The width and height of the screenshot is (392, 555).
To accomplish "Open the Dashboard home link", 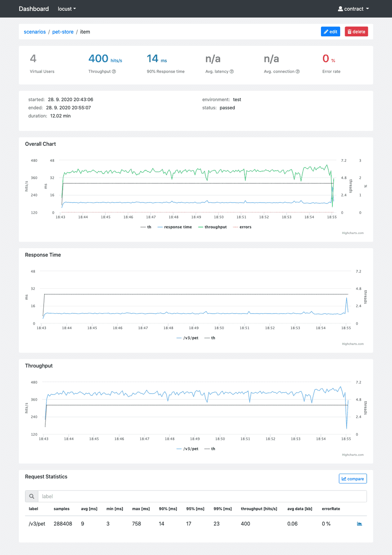I will [x=33, y=9].
